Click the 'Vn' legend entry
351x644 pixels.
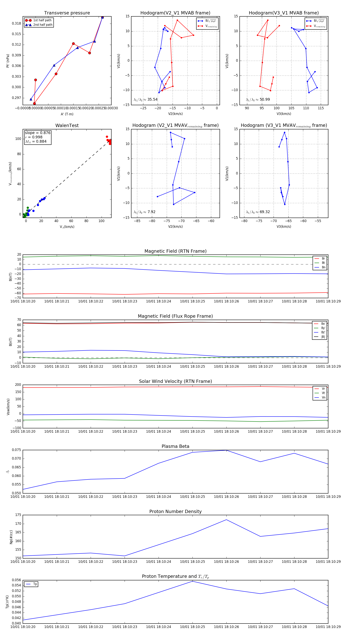320,398
